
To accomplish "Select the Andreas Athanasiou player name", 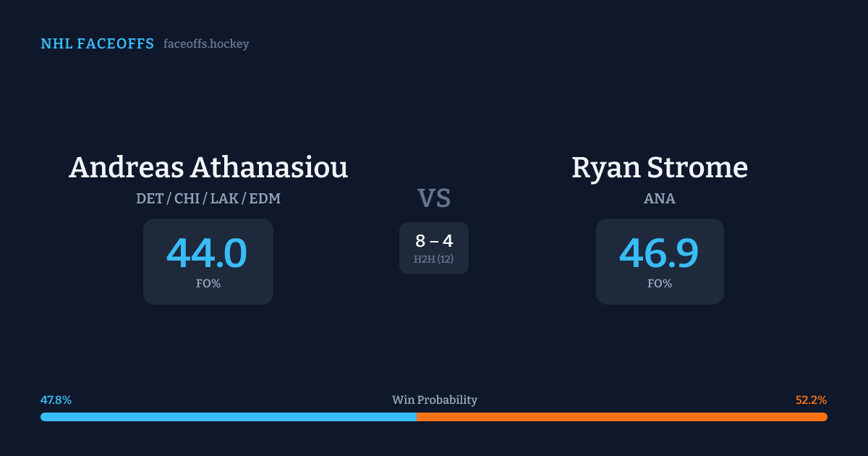I will (x=208, y=167).
